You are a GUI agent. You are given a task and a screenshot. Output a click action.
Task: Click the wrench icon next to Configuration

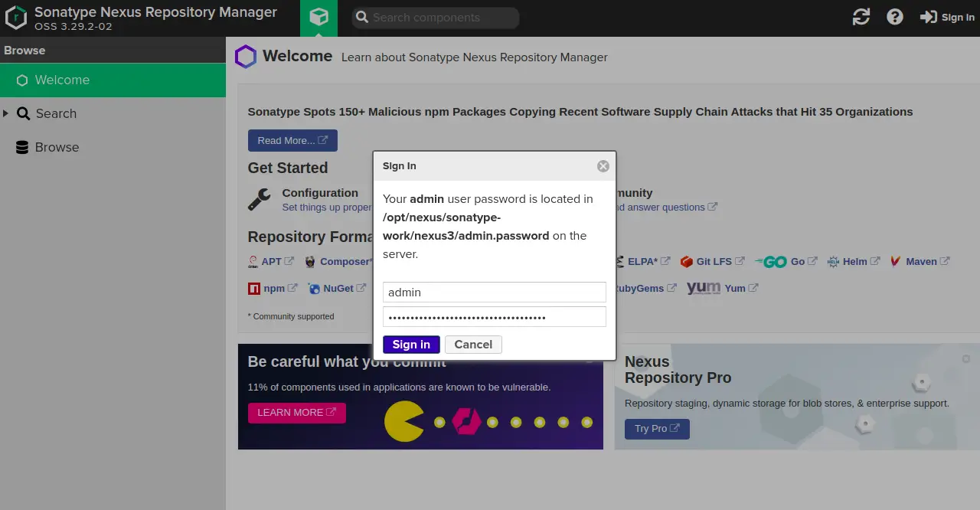[260, 198]
